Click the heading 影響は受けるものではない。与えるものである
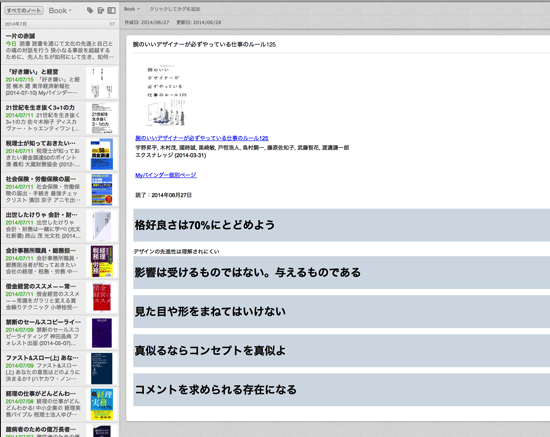 point(248,273)
